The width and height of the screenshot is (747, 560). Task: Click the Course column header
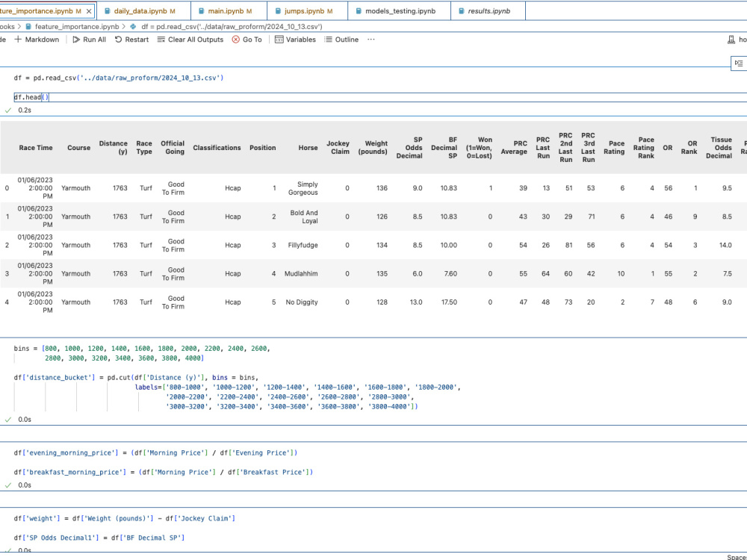(x=78, y=148)
